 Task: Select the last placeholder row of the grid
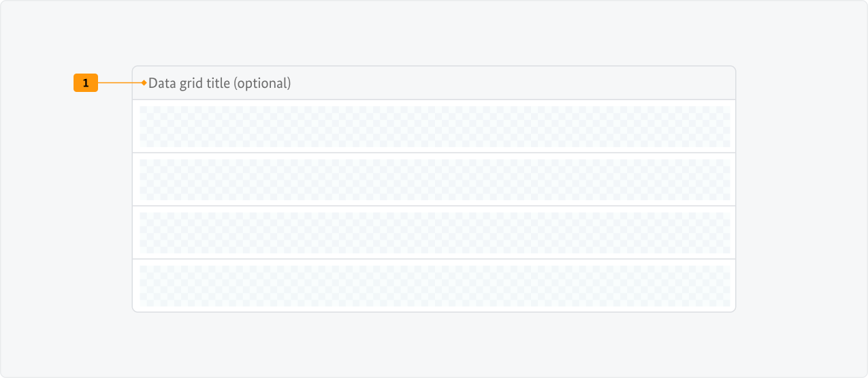(434, 286)
